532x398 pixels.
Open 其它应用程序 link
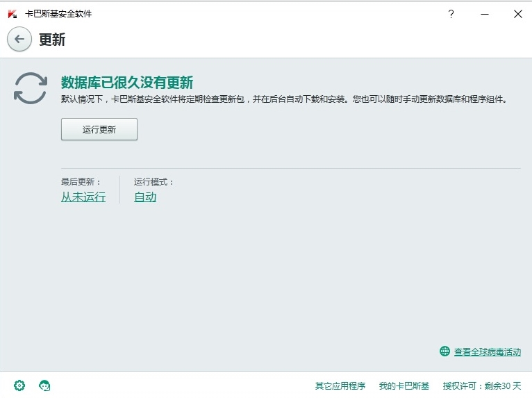coord(340,385)
